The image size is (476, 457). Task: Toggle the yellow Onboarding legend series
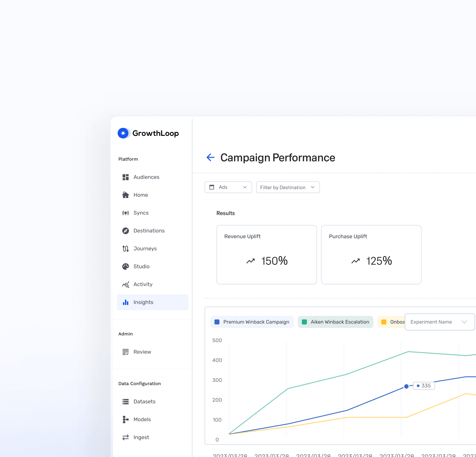[x=392, y=322]
